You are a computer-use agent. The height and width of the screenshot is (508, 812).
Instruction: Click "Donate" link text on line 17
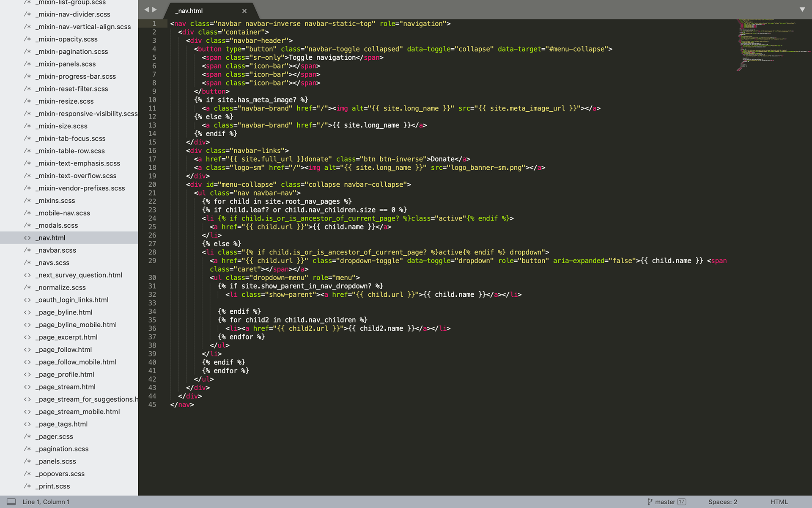[442, 159]
